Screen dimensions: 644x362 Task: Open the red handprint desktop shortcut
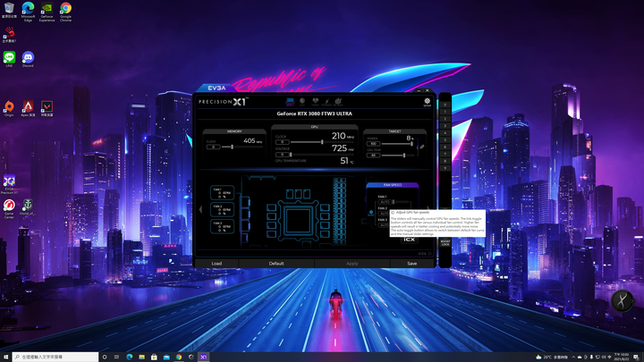[x=9, y=35]
